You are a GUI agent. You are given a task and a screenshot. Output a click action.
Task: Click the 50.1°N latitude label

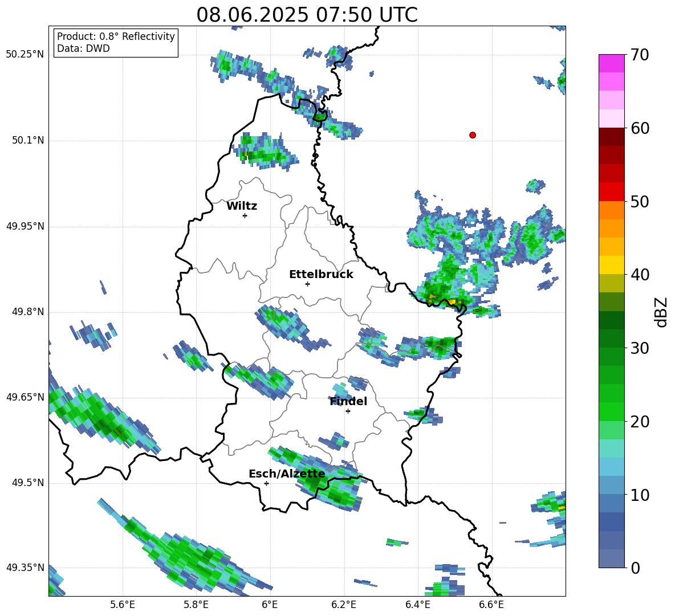[x=27, y=141]
